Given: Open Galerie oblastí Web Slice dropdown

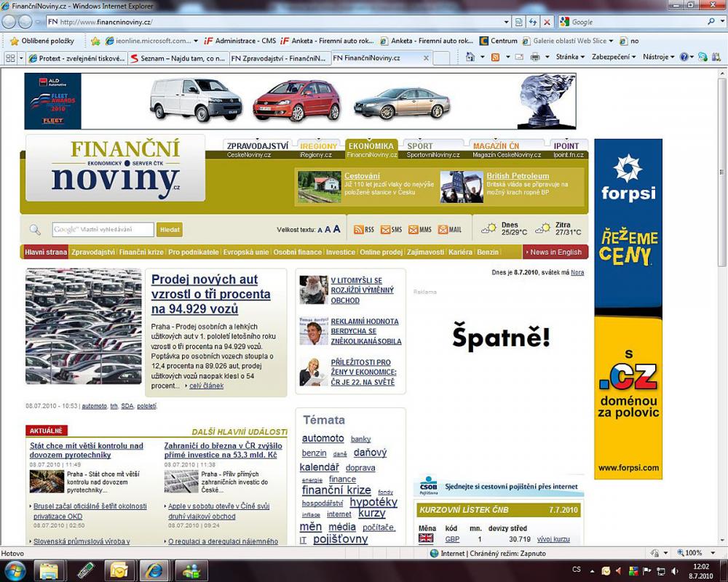Looking at the screenshot, I should [x=611, y=41].
